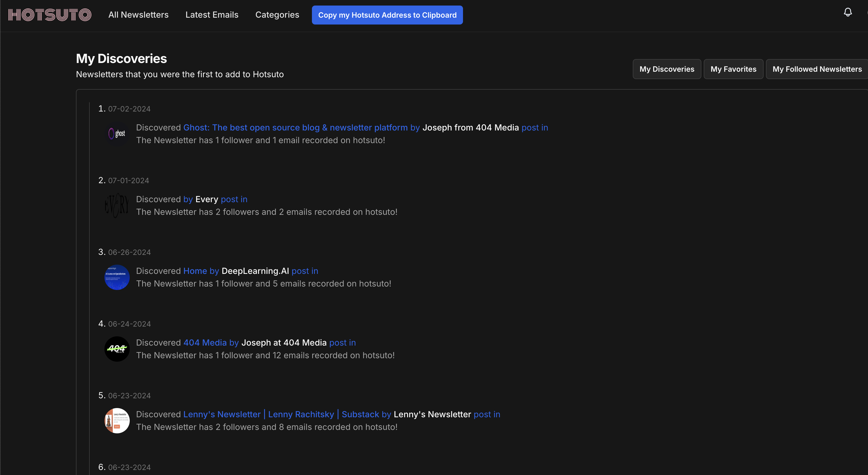Screen dimensions: 868x475
Task: Open Joseph at 404 Media sender
Action: [x=284, y=343]
